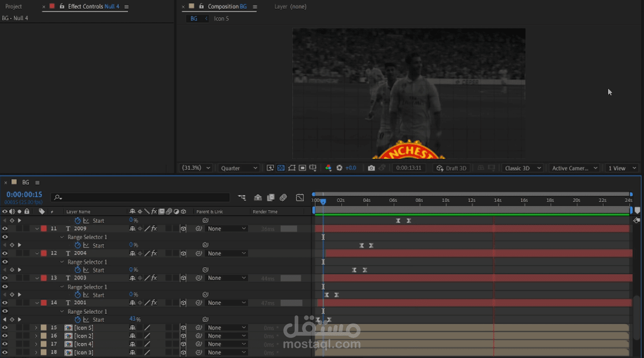Open the Active Camera view dropdown
The width and height of the screenshot is (644, 358).
[574, 168]
